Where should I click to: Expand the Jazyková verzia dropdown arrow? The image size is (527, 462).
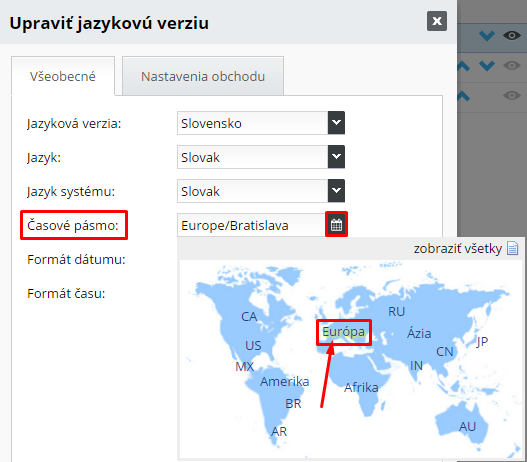336,123
